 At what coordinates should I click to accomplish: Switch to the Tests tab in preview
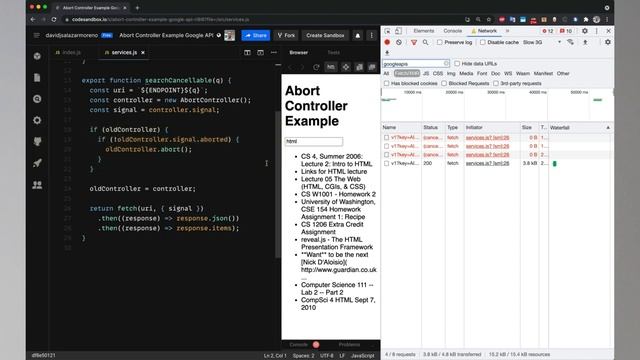tap(333, 53)
